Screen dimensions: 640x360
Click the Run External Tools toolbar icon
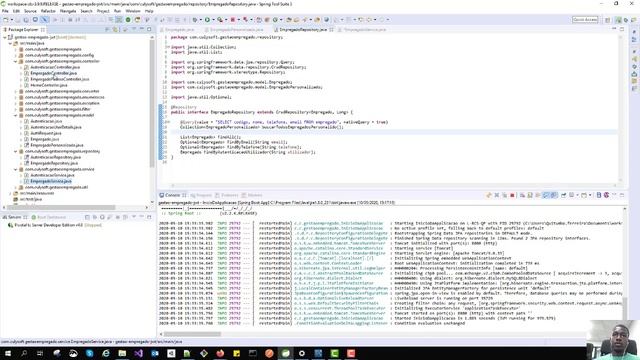tap(220, 20)
